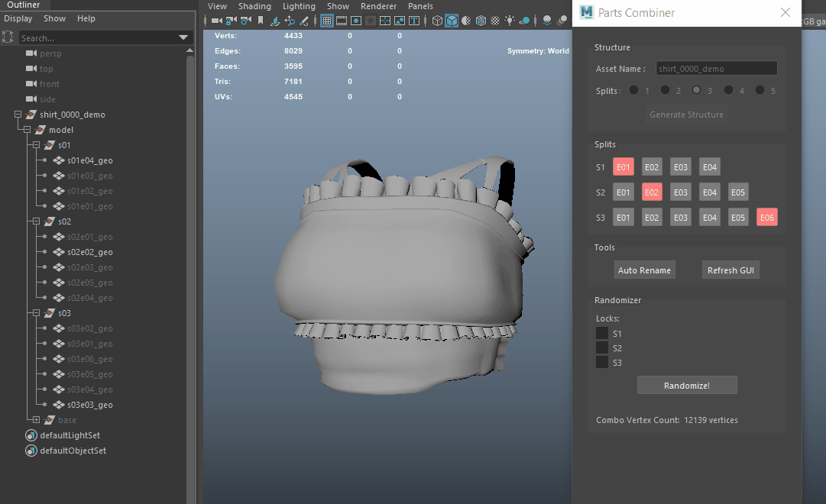
Task: Open the Shading menu
Action: [254, 6]
